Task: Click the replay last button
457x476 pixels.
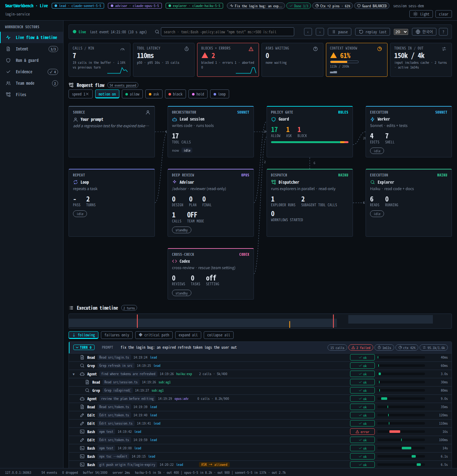Action: [x=373, y=32]
